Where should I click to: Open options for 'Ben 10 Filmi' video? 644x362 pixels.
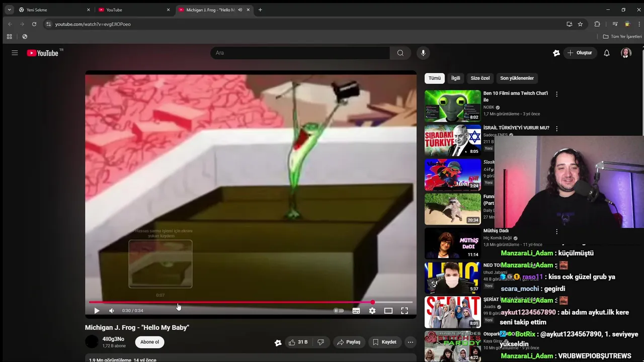556,94
